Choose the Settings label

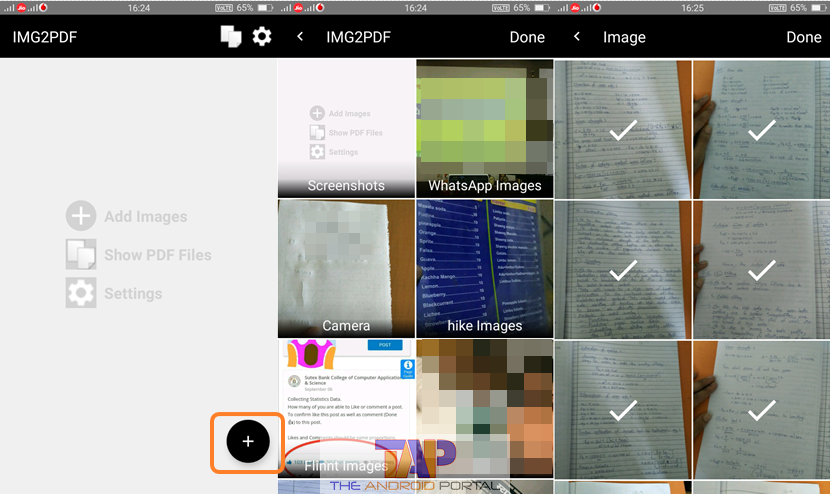point(133,293)
